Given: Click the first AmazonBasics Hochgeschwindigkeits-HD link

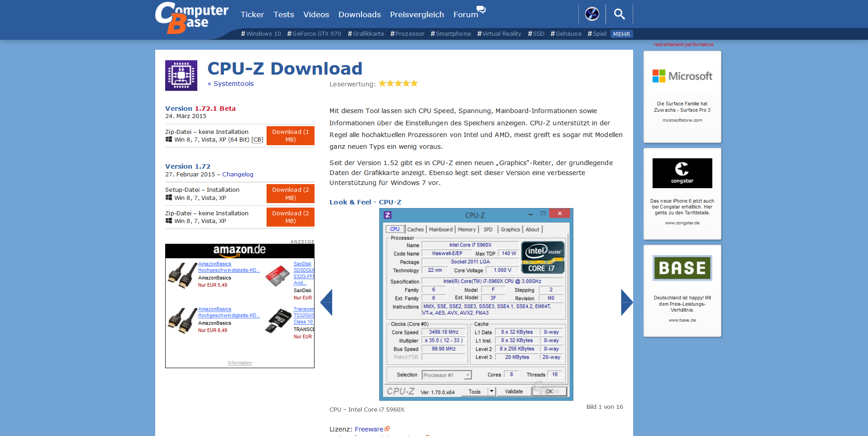Looking at the screenshot, I should point(229,267).
